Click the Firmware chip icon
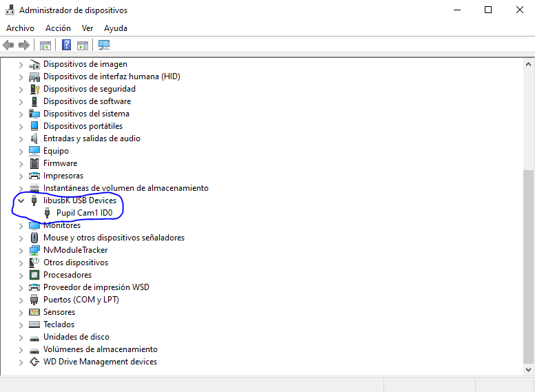 click(34, 163)
